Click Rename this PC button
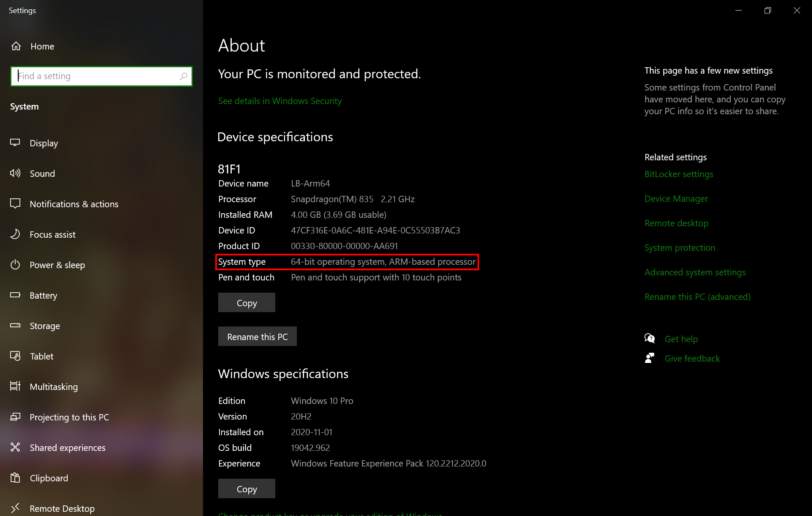This screenshot has height=516, width=812. [x=257, y=337]
